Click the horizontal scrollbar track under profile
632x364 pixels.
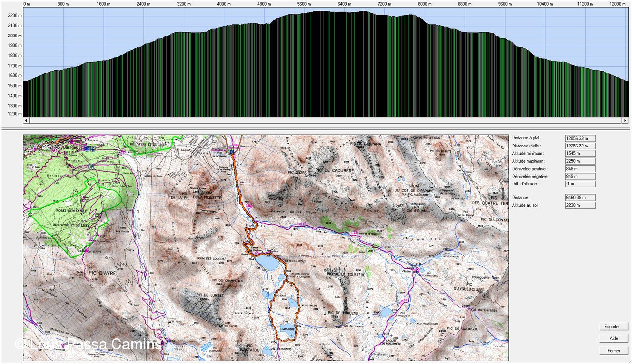point(326,120)
